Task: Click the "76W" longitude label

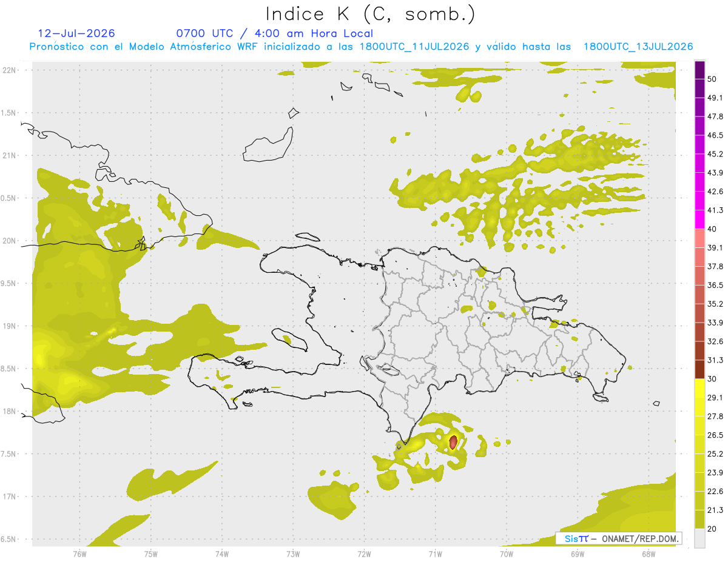Action: (x=79, y=554)
